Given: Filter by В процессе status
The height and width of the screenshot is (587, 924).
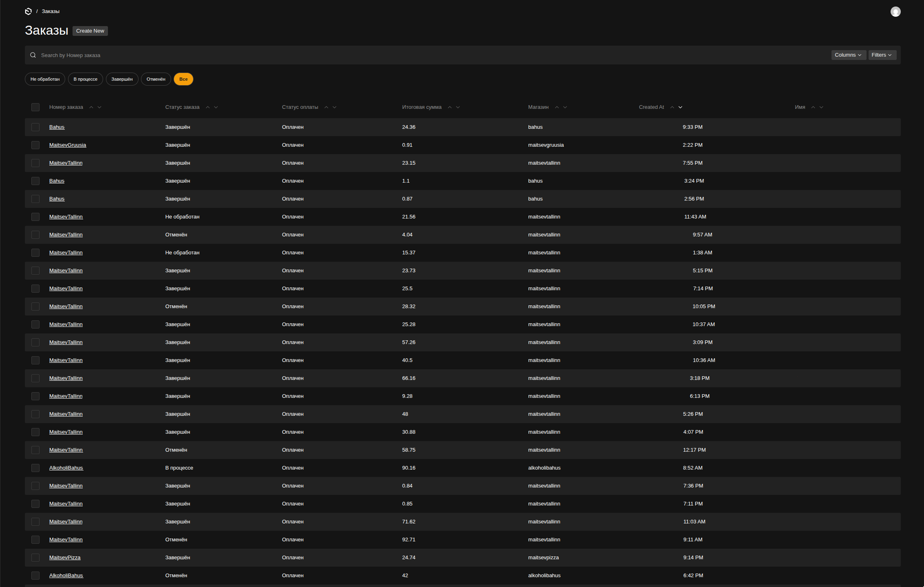Looking at the screenshot, I should tap(86, 79).
